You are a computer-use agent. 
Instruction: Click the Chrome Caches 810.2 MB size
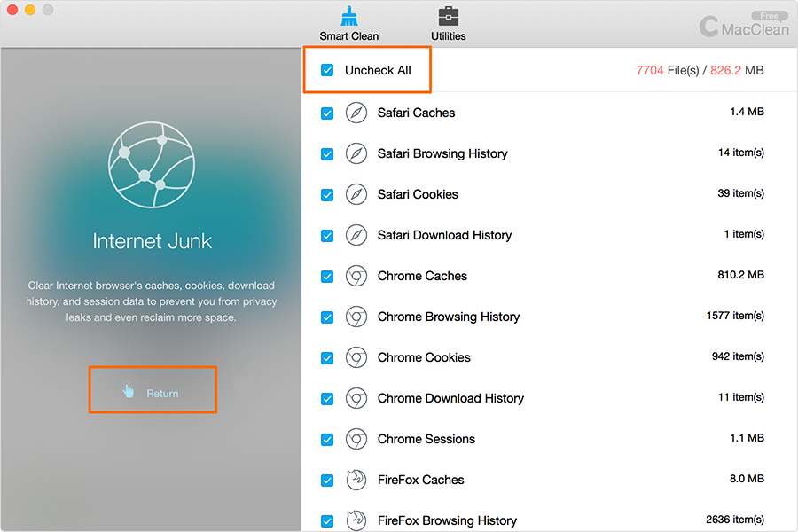click(x=740, y=276)
